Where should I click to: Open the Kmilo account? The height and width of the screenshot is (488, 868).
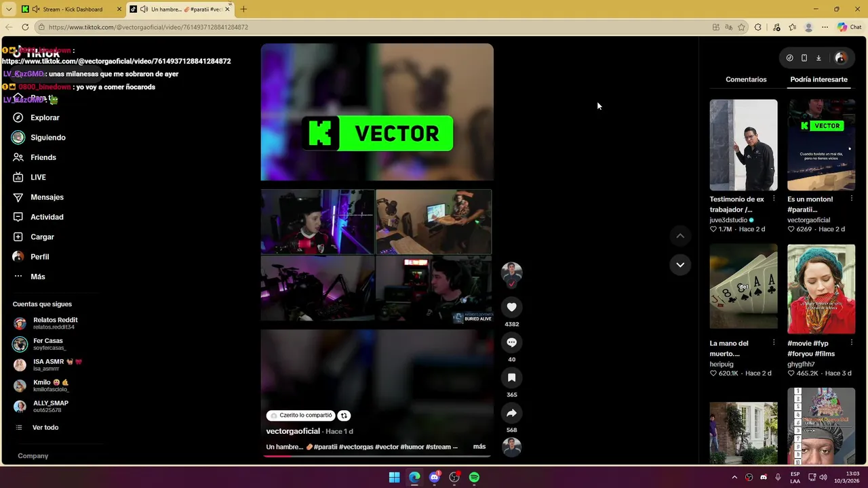[42, 386]
